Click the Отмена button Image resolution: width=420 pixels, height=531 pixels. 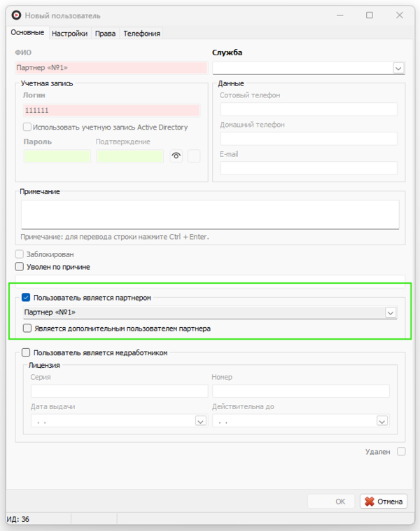(384, 502)
